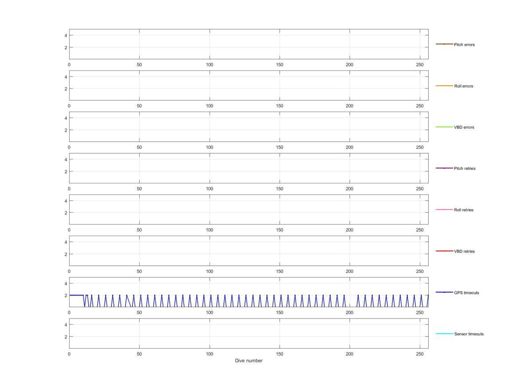Click the Dive number axis label

point(249,361)
